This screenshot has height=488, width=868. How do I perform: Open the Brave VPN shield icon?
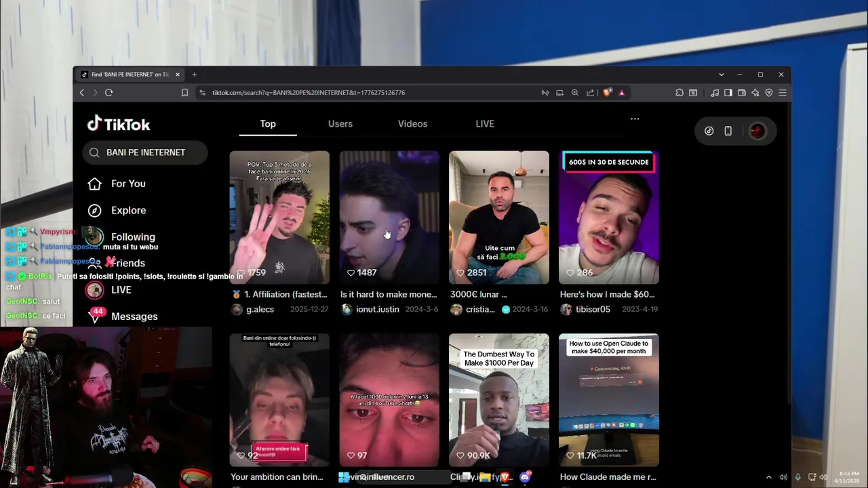click(x=769, y=93)
